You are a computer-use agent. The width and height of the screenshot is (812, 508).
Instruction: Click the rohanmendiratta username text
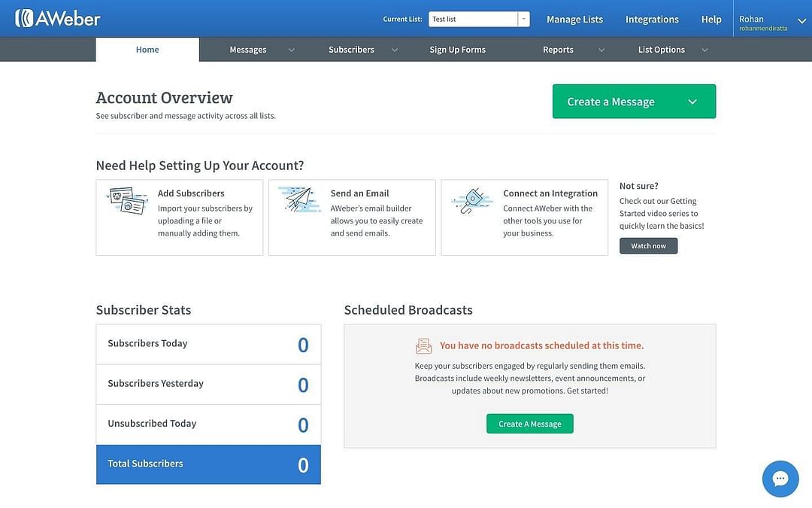(x=763, y=29)
